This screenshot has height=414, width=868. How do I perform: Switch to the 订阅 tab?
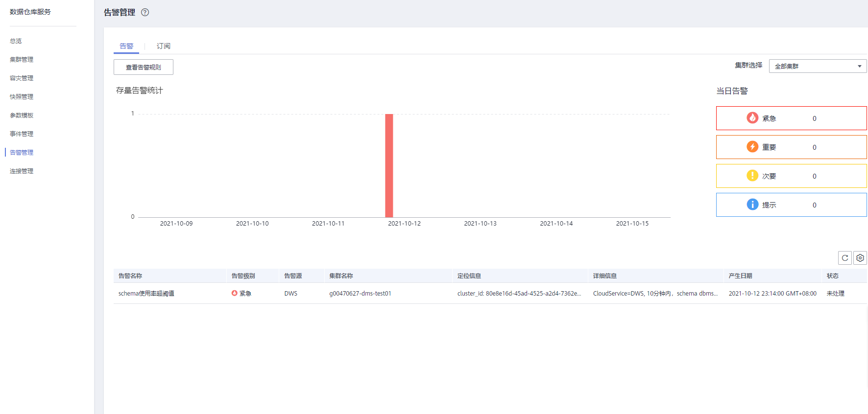coord(164,46)
